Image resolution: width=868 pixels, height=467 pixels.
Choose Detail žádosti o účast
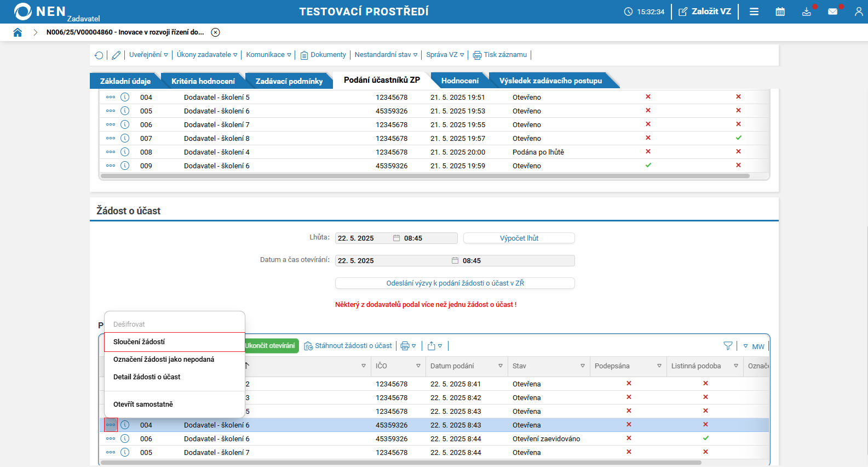tap(174, 377)
